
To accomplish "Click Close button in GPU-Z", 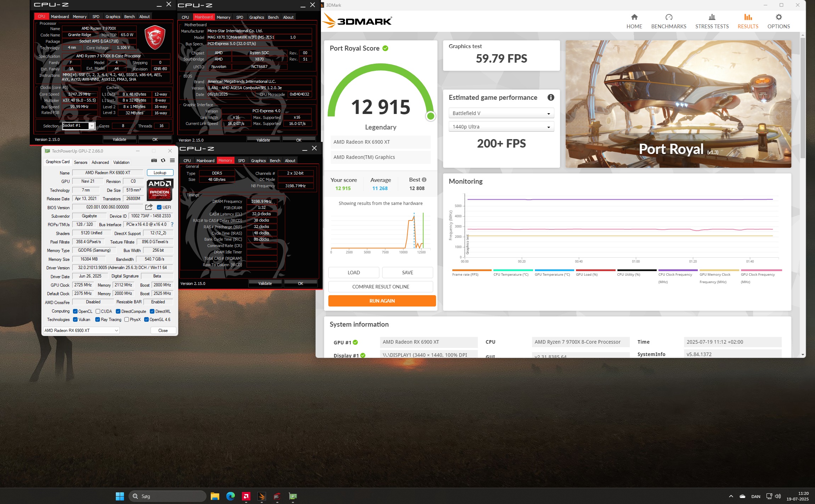I will pyautogui.click(x=163, y=330).
